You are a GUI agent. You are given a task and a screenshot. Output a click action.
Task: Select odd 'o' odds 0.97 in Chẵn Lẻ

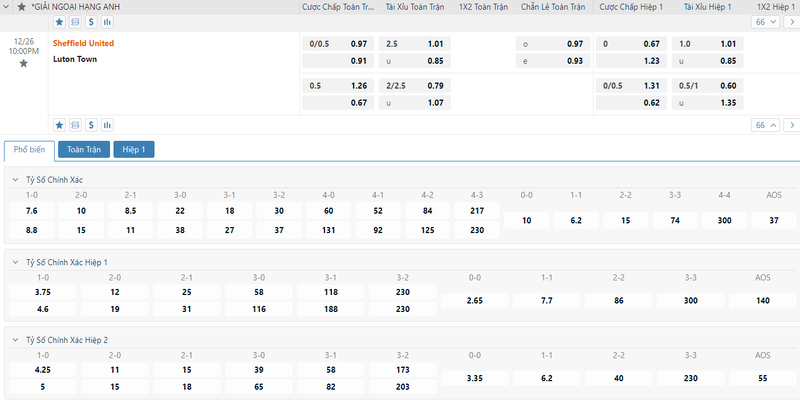pyautogui.click(x=553, y=44)
